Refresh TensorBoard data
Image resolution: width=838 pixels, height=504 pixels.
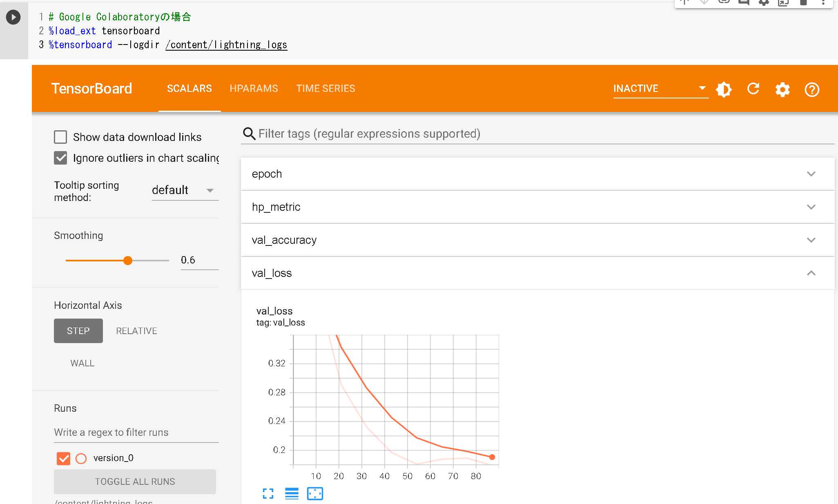(x=753, y=89)
